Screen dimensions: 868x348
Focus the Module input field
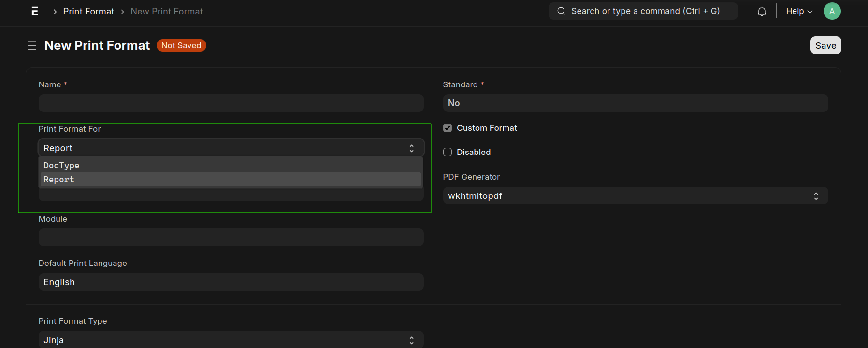coord(231,237)
